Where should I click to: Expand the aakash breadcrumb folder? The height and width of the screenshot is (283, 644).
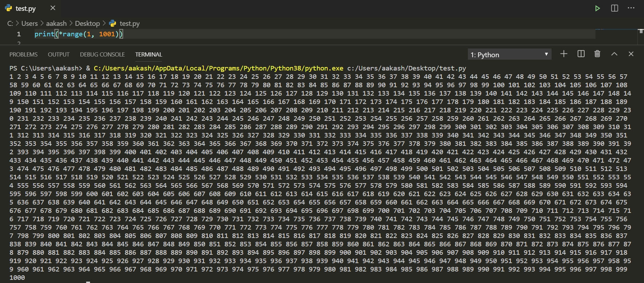click(x=56, y=23)
